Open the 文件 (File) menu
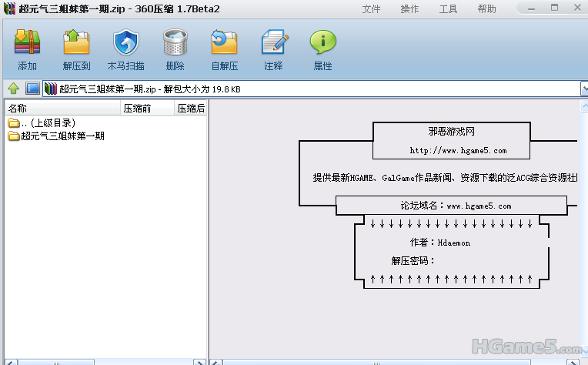 point(371,9)
